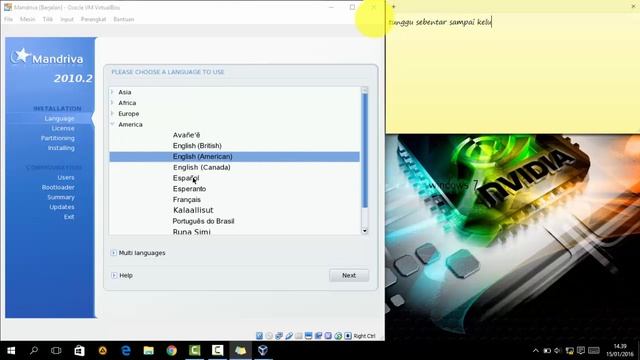Expand the Multi languages section
Image resolution: width=640 pixels, height=360 pixels.
113,253
